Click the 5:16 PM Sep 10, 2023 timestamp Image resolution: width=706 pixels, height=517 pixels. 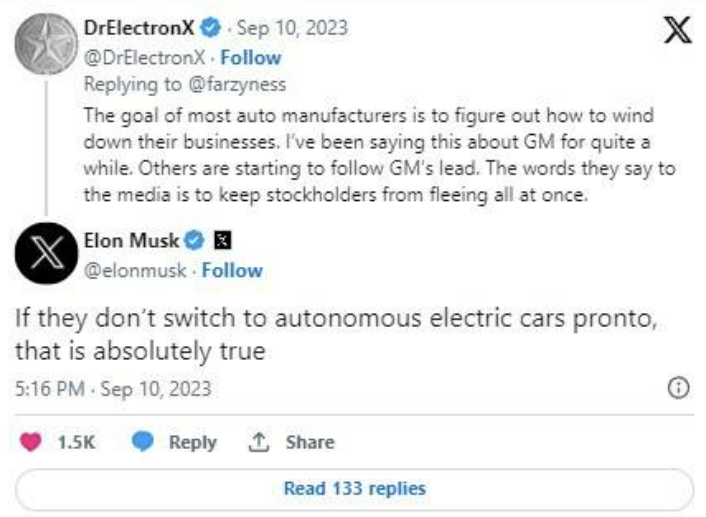(x=113, y=389)
